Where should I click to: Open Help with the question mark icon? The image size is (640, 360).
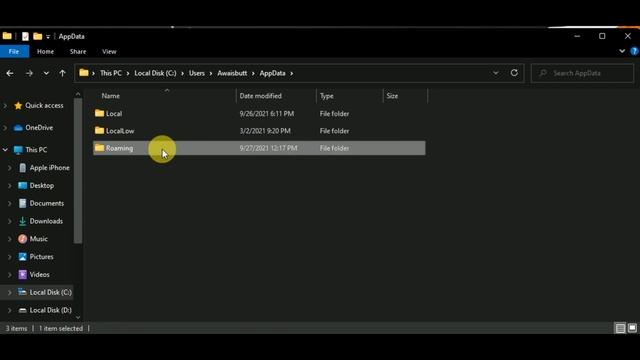(x=634, y=51)
